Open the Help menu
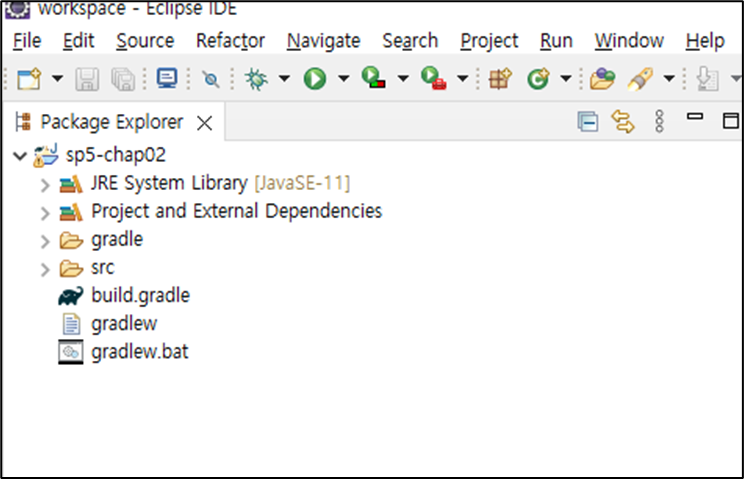 (x=705, y=41)
